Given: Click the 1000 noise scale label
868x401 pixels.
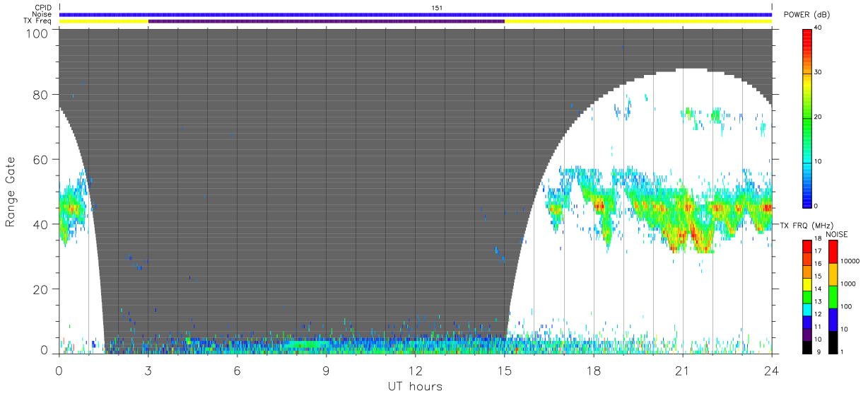Looking at the screenshot, I should (848, 284).
